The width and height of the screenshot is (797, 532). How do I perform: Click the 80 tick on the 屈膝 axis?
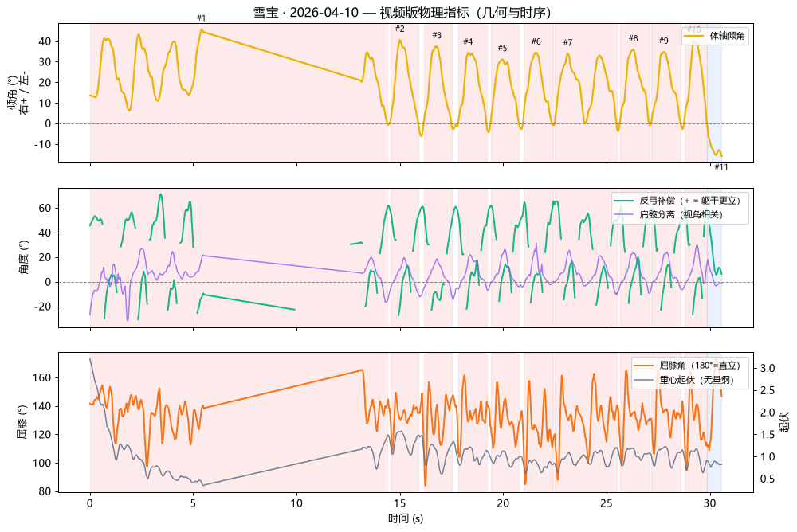[x=45, y=491]
